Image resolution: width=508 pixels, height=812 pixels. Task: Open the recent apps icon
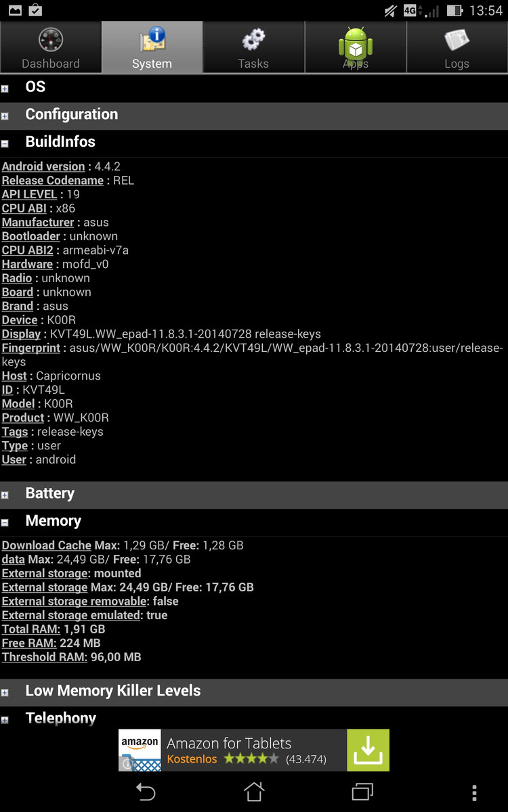(x=362, y=791)
